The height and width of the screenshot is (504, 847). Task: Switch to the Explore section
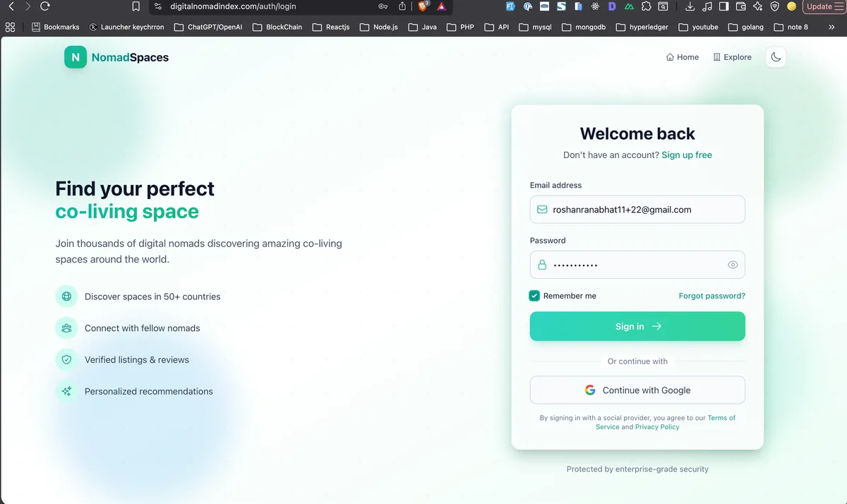(732, 57)
